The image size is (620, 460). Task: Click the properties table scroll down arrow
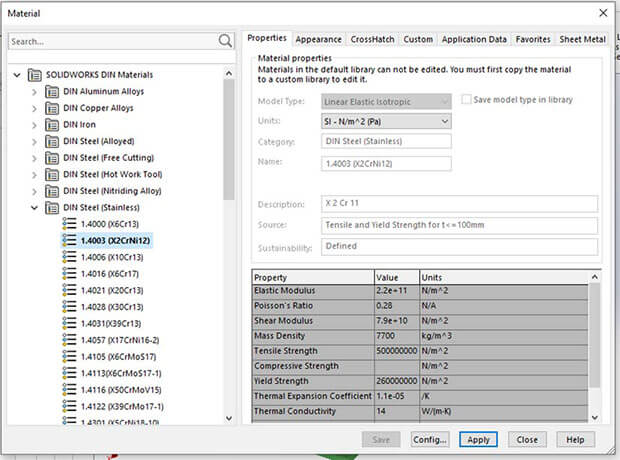595,417
